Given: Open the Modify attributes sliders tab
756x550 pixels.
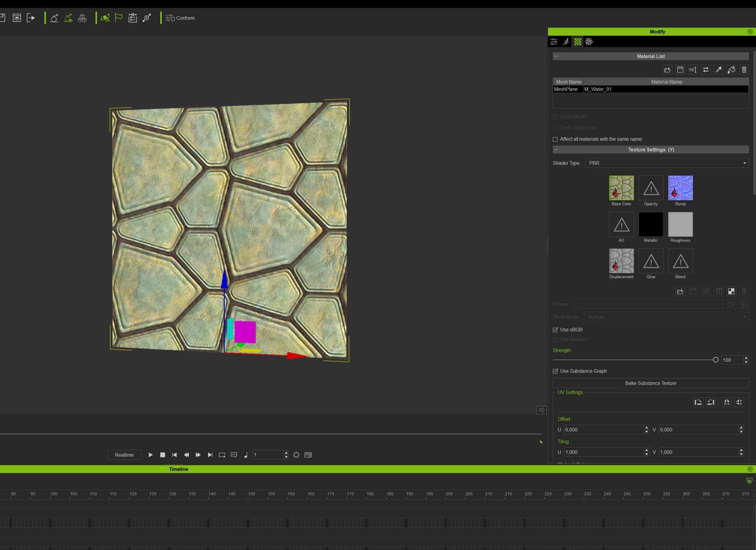Looking at the screenshot, I should pos(554,42).
